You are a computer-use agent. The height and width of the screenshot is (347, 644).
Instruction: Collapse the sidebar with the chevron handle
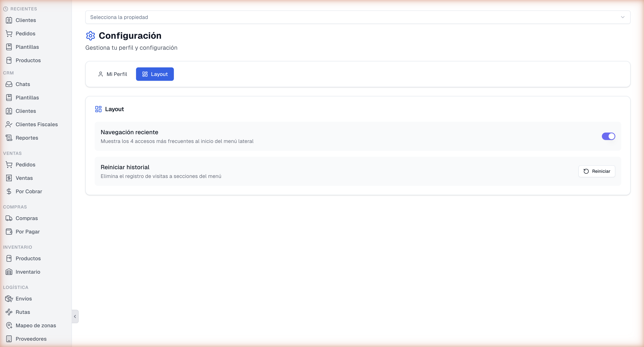(x=75, y=316)
